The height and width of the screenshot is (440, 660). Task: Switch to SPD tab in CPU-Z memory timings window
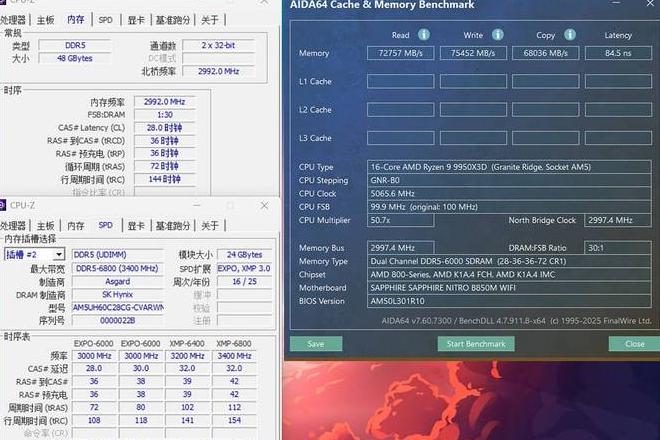coord(105,20)
